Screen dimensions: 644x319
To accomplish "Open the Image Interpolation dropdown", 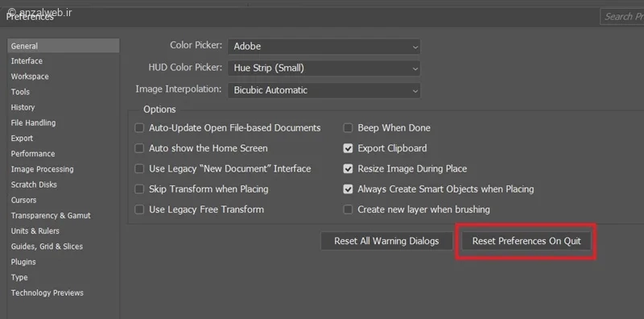I will tap(324, 90).
